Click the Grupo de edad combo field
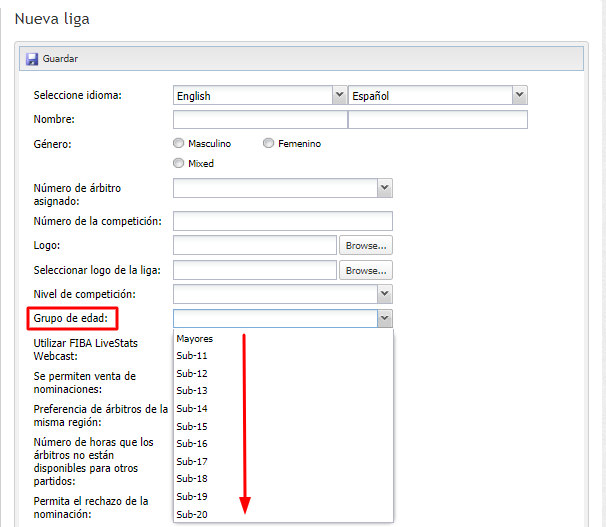Viewport: 606px width, 527px height. 275,318
